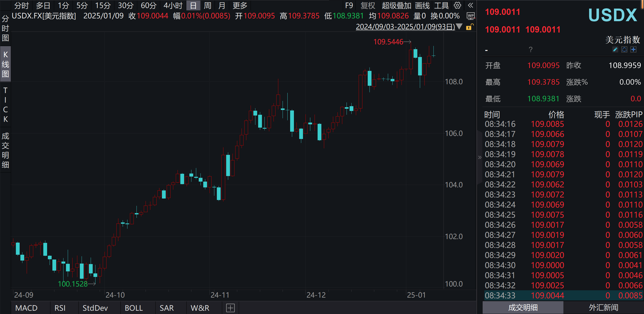Open chart settings gear icon
Screen dimensions: 644x314
point(457,5)
